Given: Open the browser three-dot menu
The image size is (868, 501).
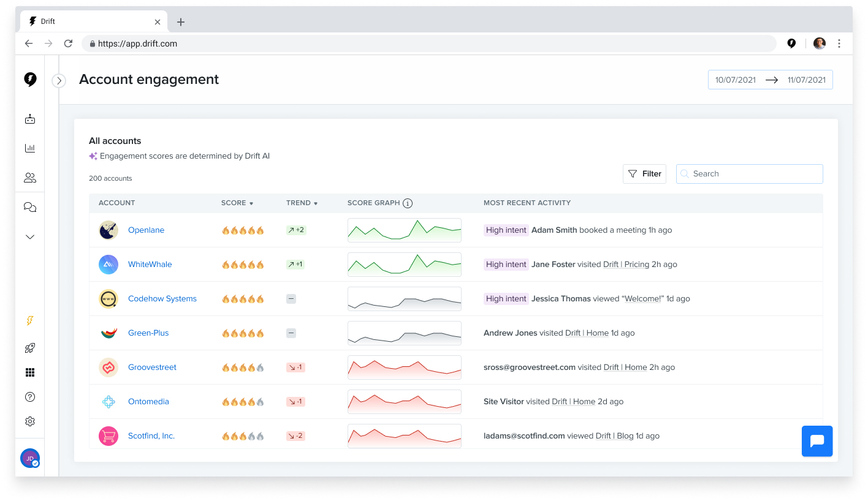Looking at the screenshot, I should click(839, 43).
